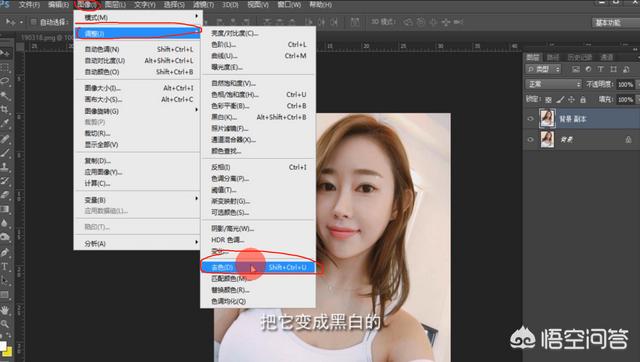Select the Crop tool in the toolbox
The height and width of the screenshot is (362, 640).
(x=4, y=109)
